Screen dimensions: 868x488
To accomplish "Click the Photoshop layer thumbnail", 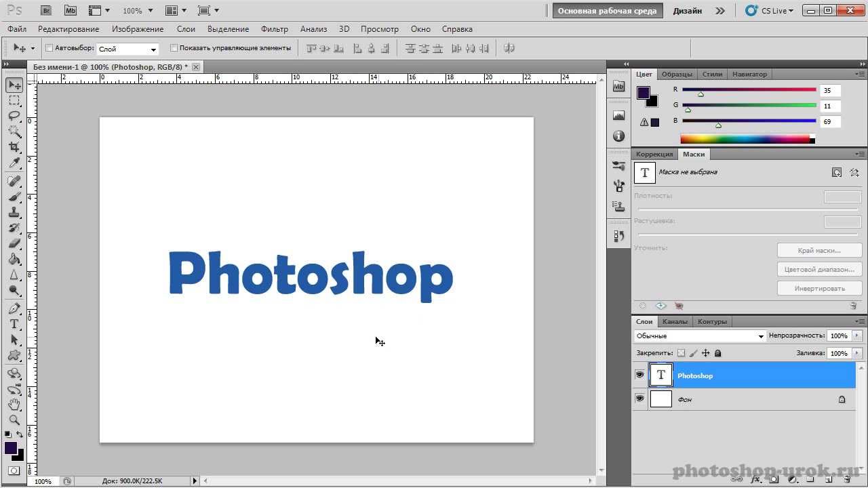I will (x=661, y=375).
